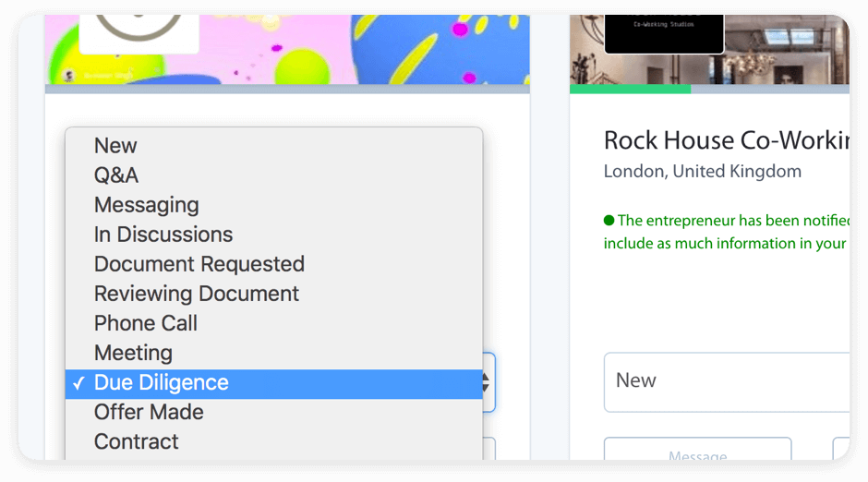Select Reviewing Document from the list

(196, 294)
